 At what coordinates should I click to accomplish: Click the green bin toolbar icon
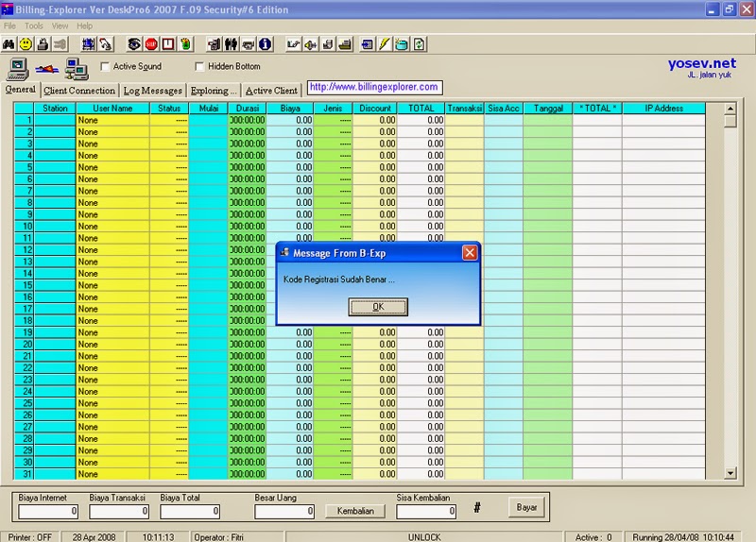pos(185,44)
